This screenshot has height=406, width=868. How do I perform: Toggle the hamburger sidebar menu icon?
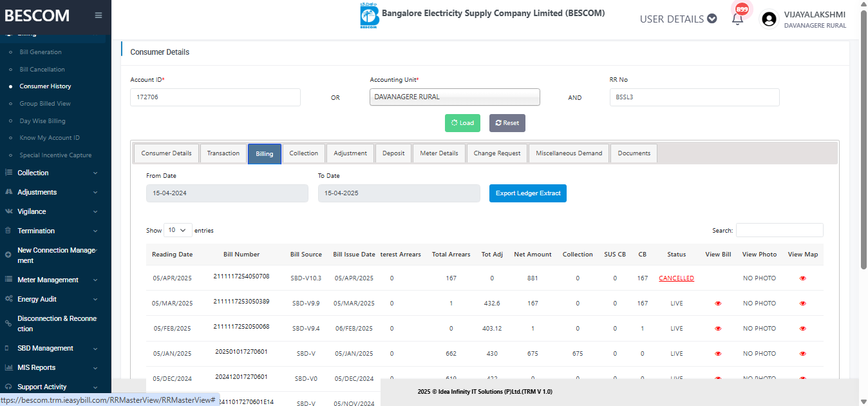99,15
